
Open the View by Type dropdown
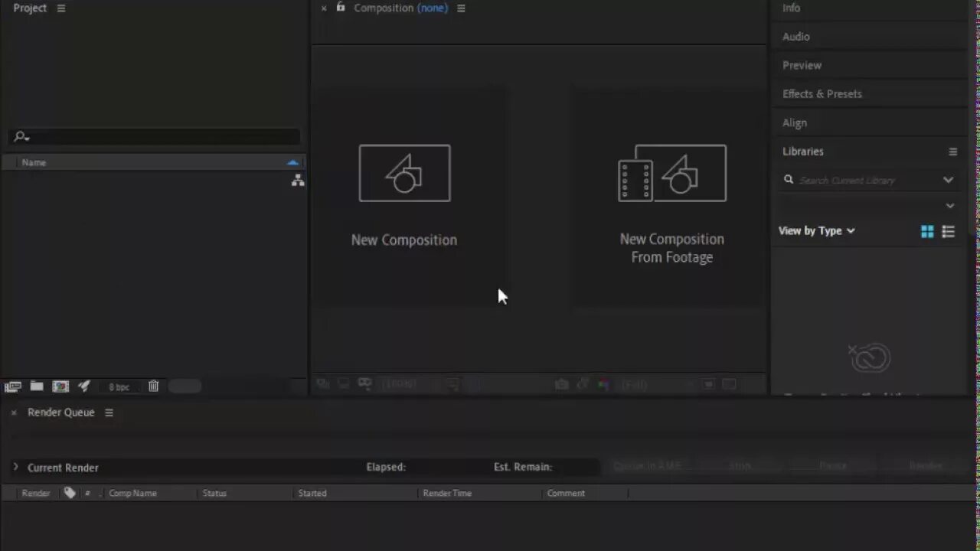tap(817, 230)
